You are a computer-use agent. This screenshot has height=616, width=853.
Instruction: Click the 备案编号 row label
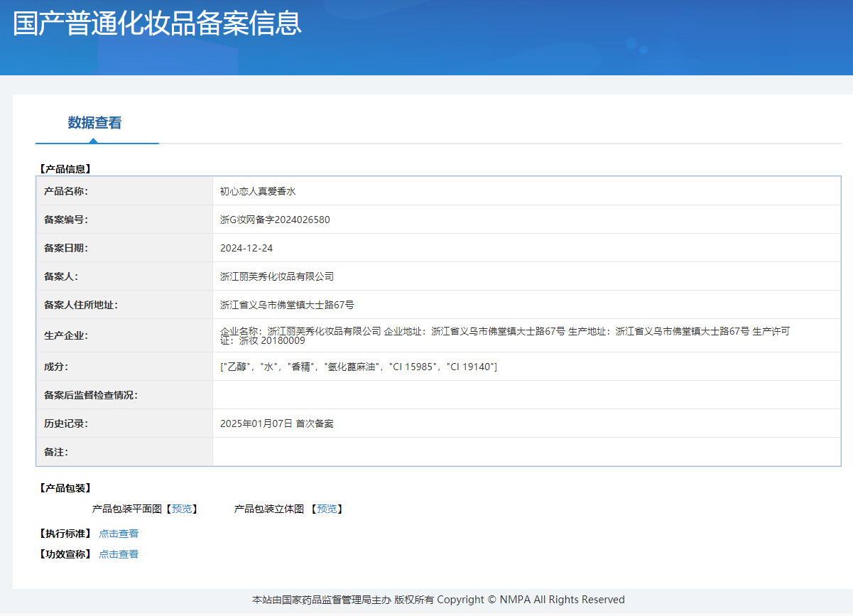point(66,220)
